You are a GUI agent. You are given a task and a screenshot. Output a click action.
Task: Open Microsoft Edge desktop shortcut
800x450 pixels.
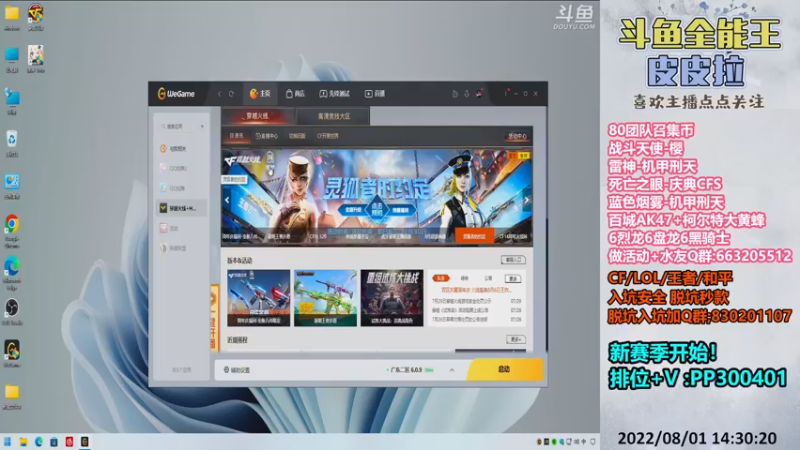coord(12,273)
